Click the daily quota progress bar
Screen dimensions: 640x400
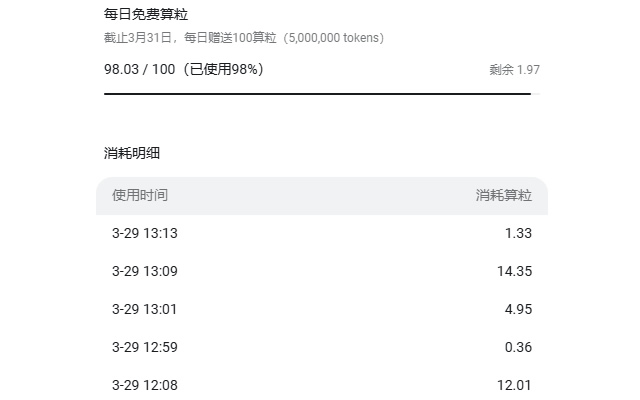(317, 93)
